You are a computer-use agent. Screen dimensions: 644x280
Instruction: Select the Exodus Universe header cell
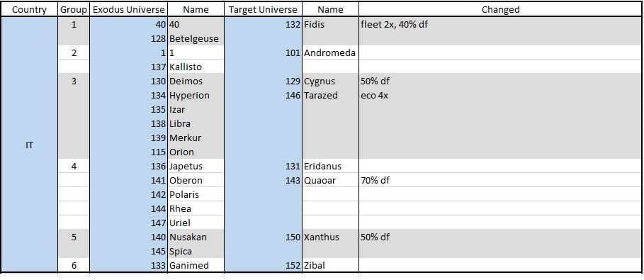(x=128, y=9)
